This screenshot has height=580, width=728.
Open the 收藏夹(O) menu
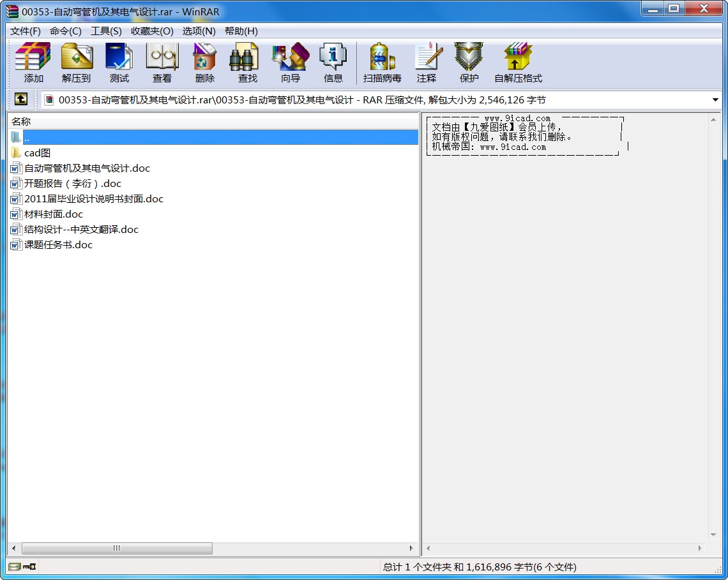tap(152, 31)
